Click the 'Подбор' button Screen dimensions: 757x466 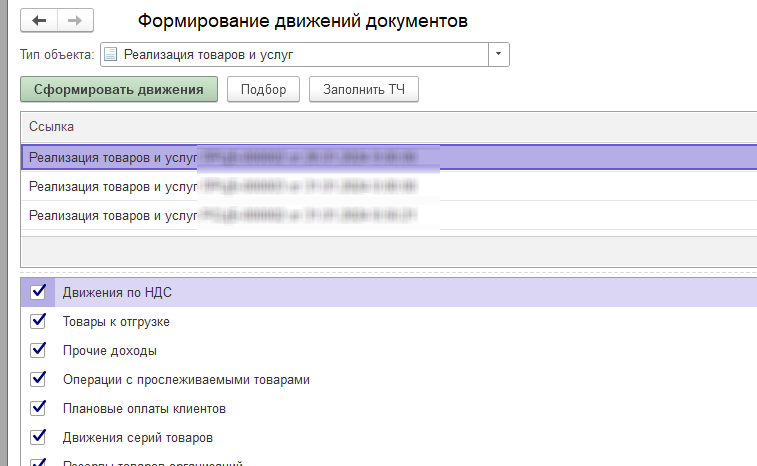point(264,90)
